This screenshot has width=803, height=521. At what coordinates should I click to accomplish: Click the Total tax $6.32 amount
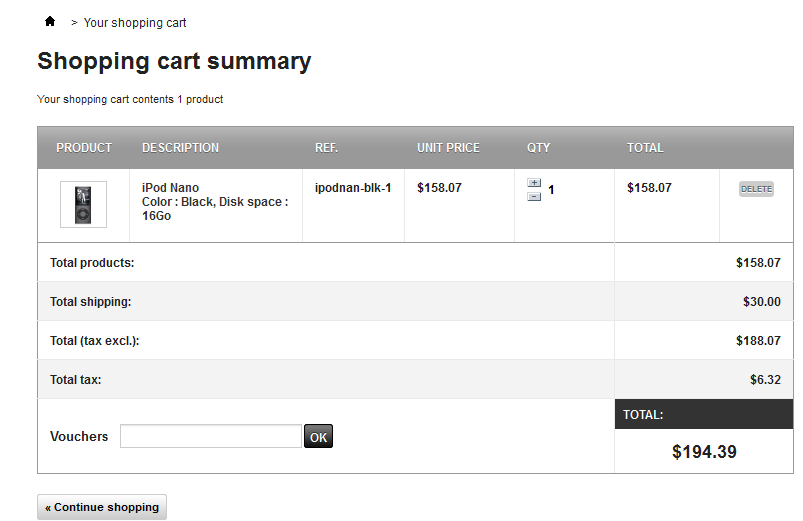(x=765, y=380)
